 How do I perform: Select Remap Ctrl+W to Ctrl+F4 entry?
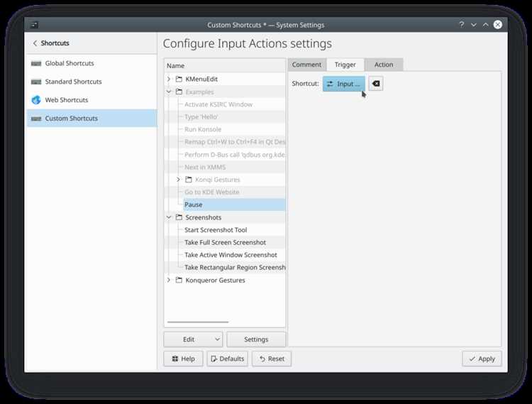click(235, 142)
